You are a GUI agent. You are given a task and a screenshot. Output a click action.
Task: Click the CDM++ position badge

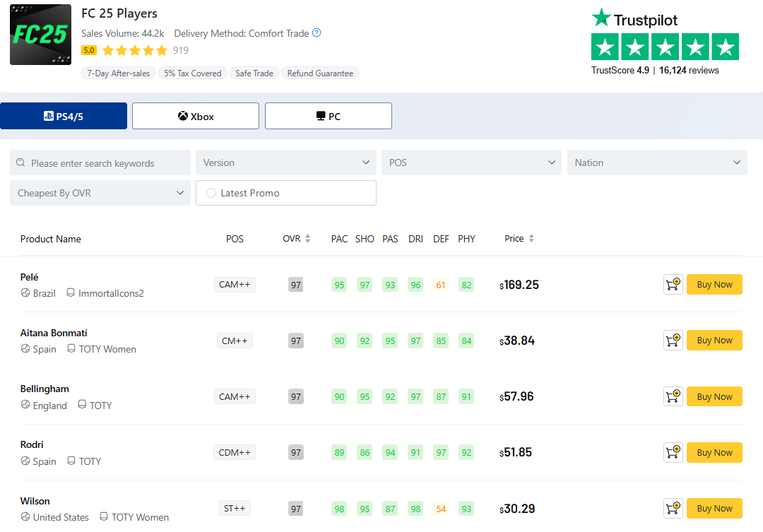tap(235, 452)
